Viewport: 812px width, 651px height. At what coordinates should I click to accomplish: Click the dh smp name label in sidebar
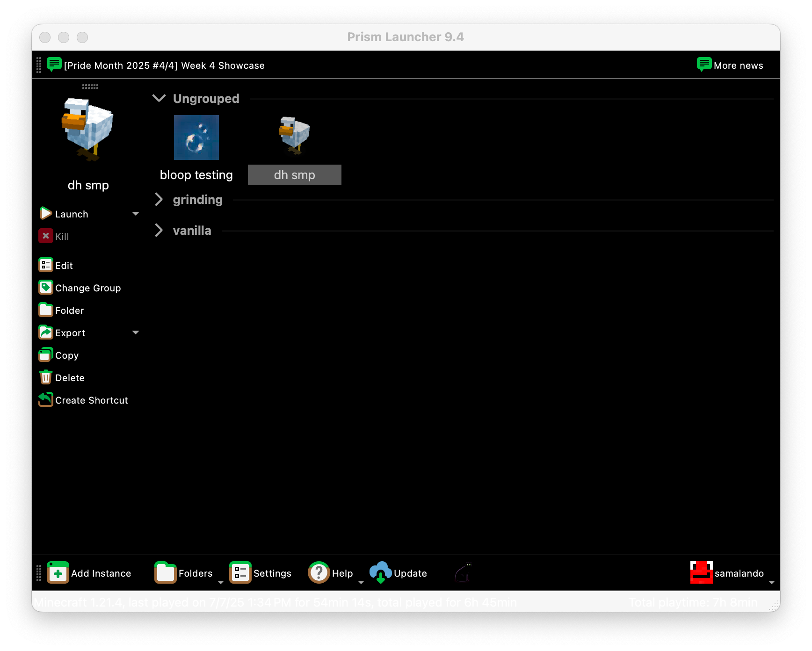click(88, 185)
